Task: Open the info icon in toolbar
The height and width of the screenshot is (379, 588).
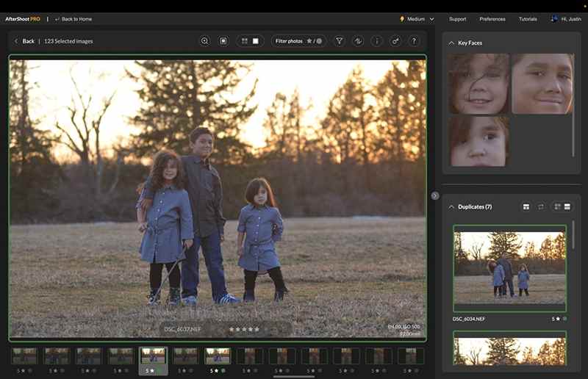Action: point(376,41)
